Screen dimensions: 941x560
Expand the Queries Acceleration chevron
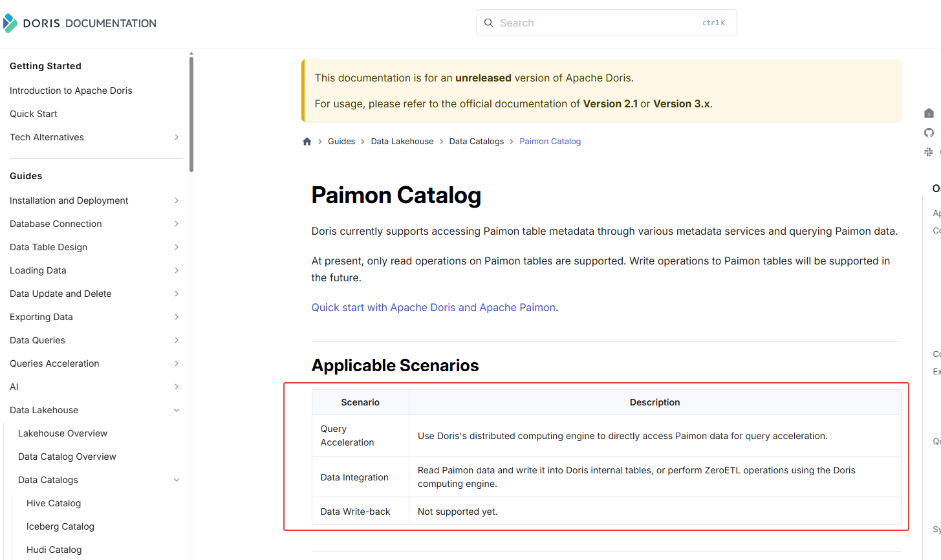177,363
